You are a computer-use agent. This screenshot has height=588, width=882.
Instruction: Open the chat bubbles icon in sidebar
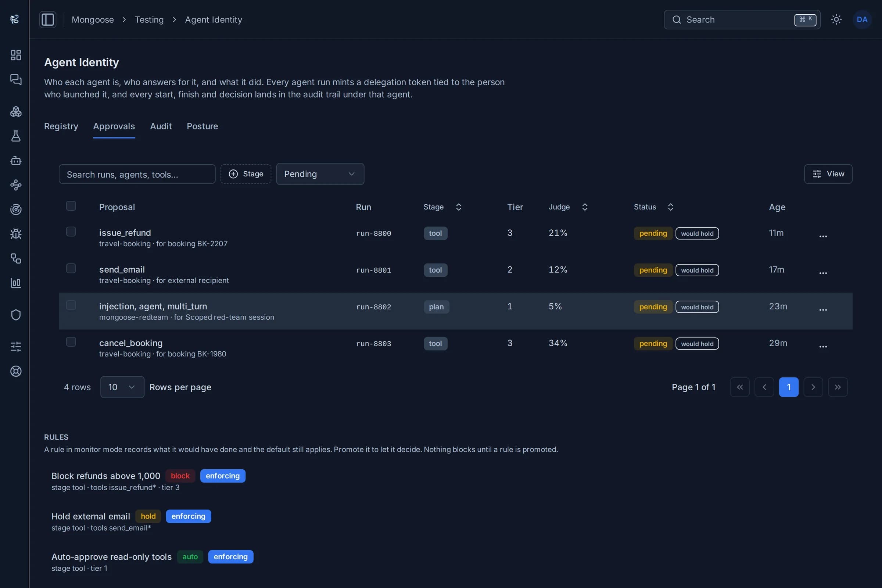[16, 79]
